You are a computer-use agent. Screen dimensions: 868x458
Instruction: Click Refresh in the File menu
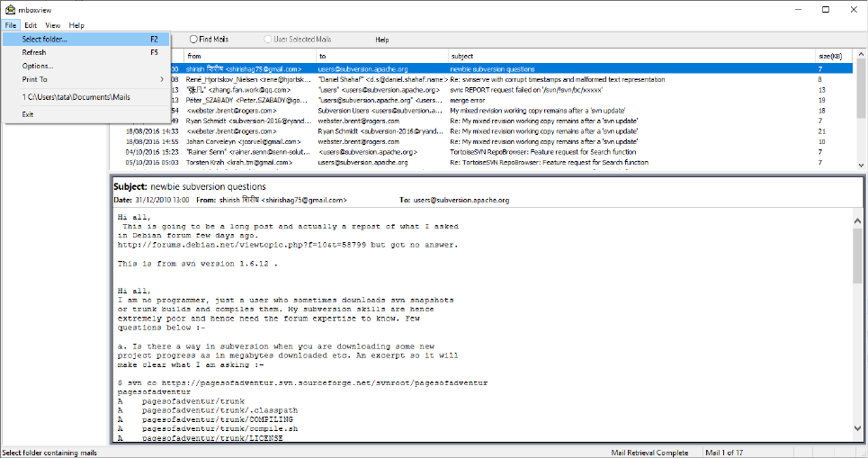pos(86,52)
